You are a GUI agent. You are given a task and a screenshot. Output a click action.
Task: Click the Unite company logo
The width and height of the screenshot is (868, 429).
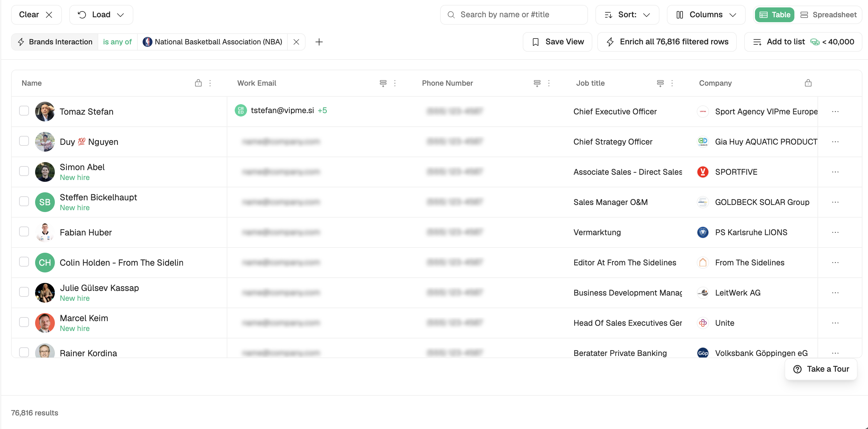[x=703, y=323]
